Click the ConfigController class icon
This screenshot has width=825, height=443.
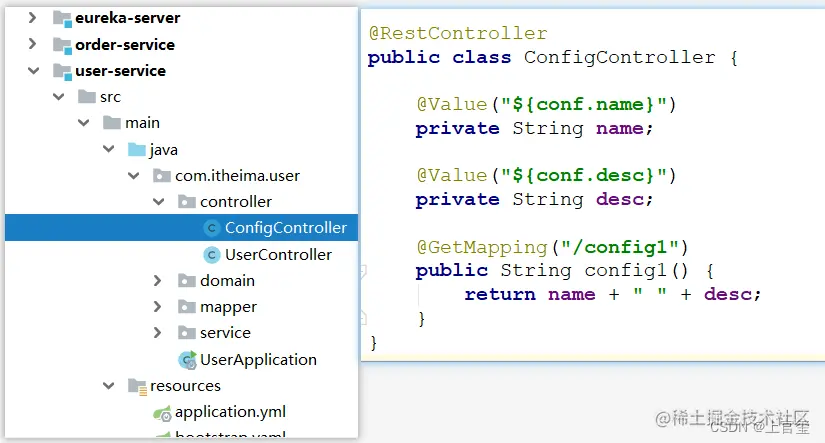point(212,228)
